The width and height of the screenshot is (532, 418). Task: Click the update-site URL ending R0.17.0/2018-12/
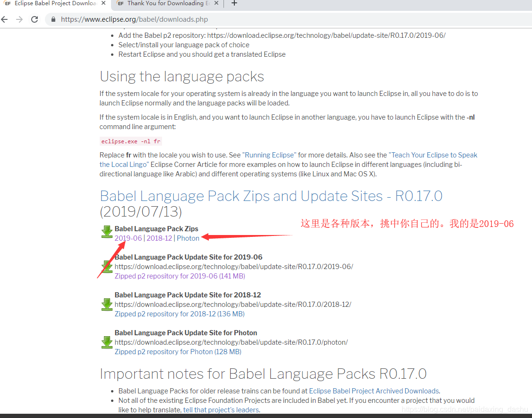click(x=233, y=305)
